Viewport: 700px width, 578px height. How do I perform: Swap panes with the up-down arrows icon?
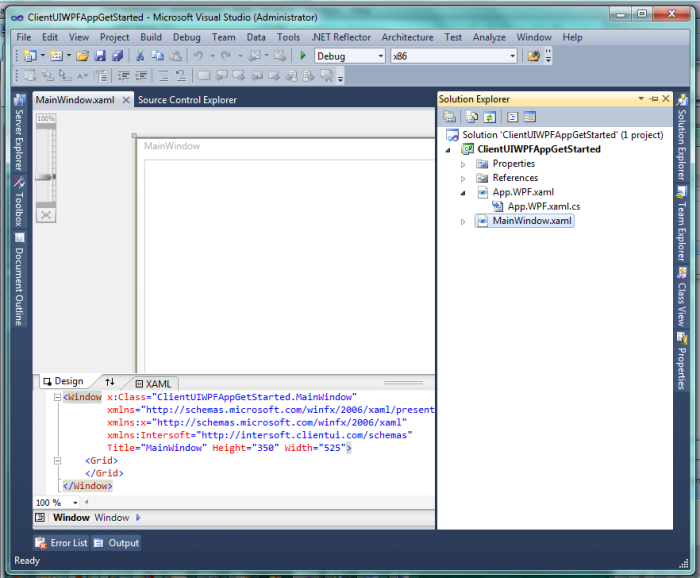(x=110, y=382)
